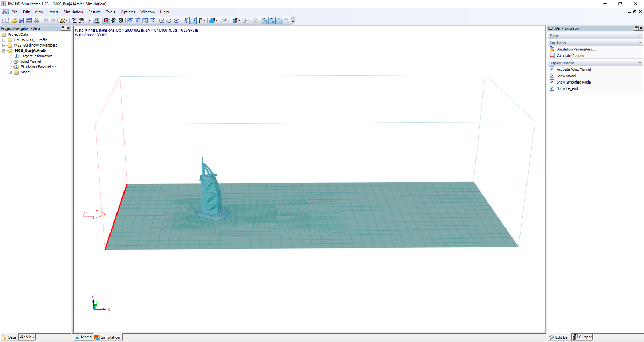644x342 pixels.
Task: Click the Simulation Parameters tree icon
Action: (x=16, y=66)
